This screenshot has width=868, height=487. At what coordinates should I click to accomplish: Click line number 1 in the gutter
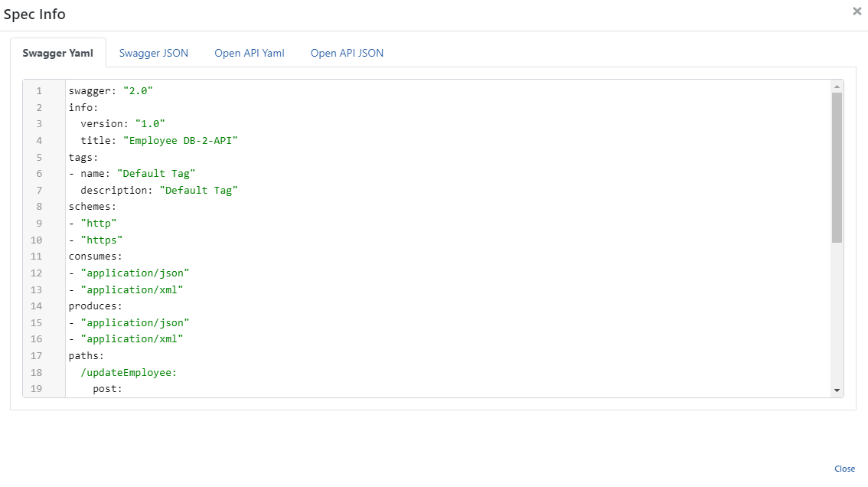[39, 91]
